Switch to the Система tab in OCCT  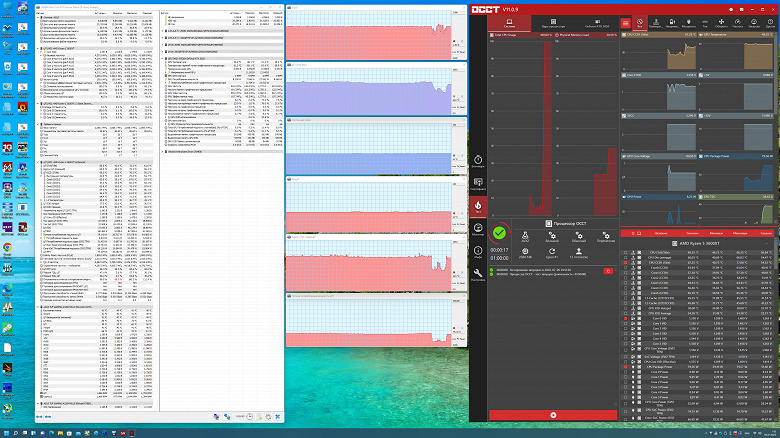tap(509, 23)
